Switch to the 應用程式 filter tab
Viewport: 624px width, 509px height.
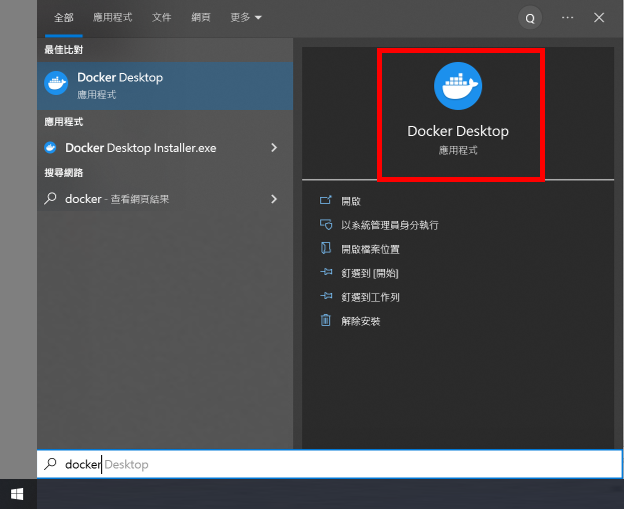tap(113, 18)
